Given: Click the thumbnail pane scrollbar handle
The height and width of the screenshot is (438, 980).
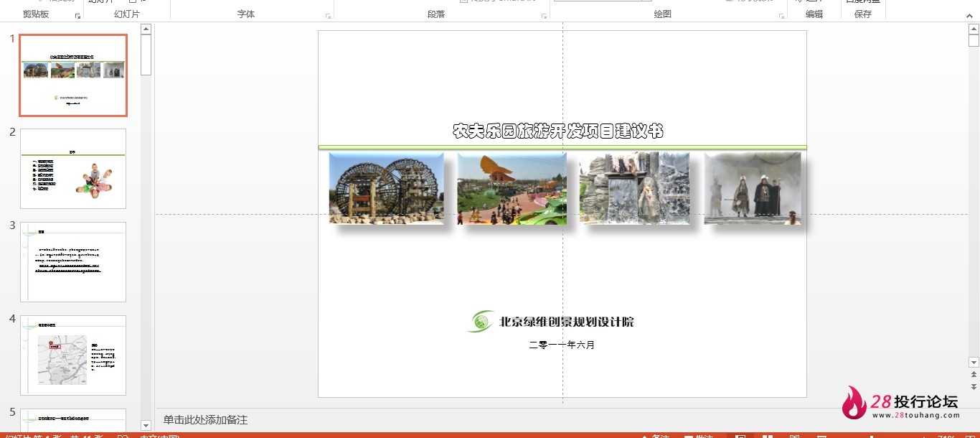Looking at the screenshot, I should tap(146, 55).
